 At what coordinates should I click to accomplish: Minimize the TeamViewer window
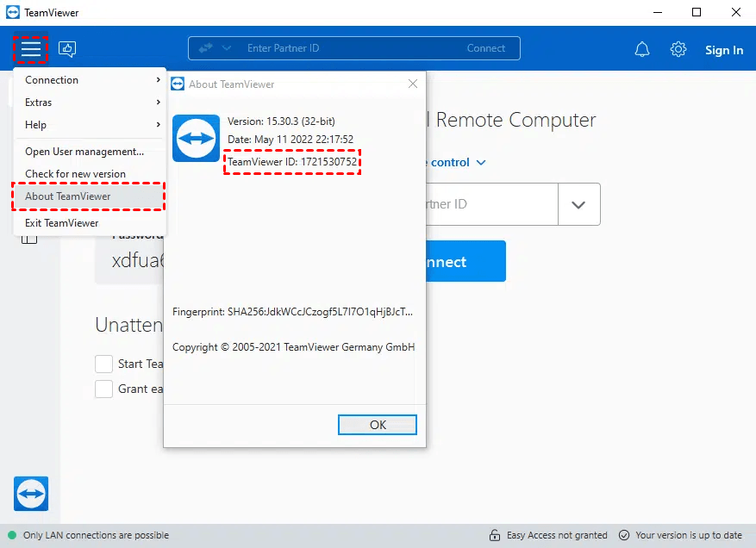click(x=658, y=13)
